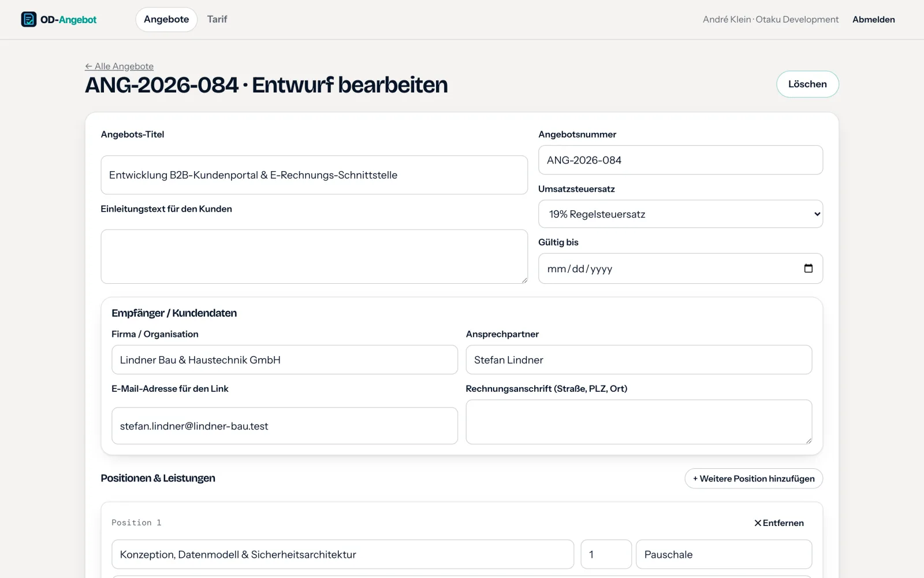Edit Position 1 description field
Screen dimensions: 924x578
pos(342,554)
